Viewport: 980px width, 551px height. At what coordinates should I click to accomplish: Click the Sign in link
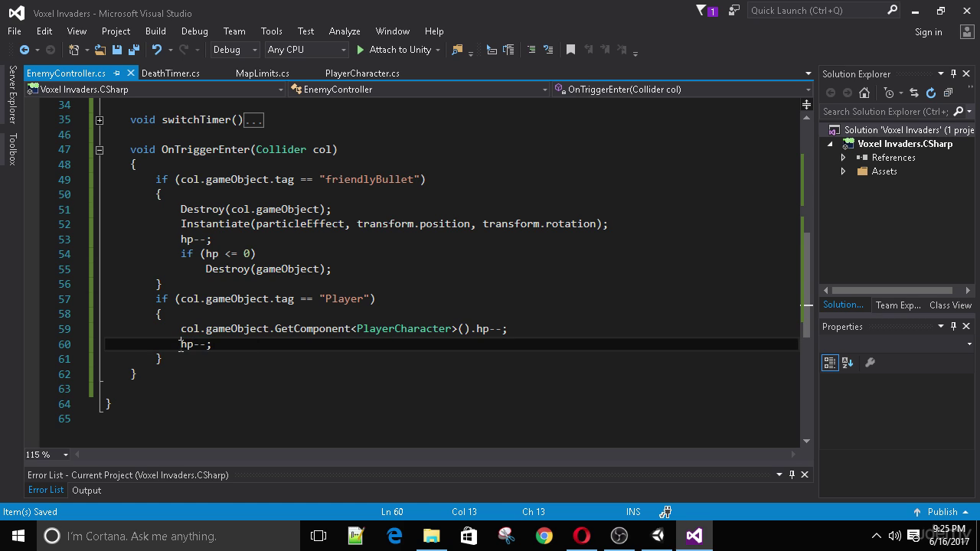(x=928, y=32)
